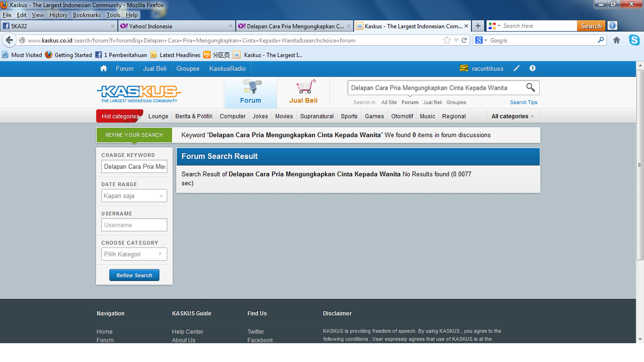Viewport: 644px width, 362px height.
Task: Select the Forum section button
Action: pos(251,93)
